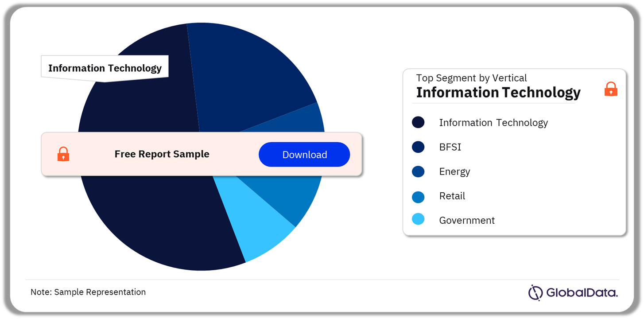644x319 pixels.
Task: Select the Energy legend color dot
Action: [418, 171]
